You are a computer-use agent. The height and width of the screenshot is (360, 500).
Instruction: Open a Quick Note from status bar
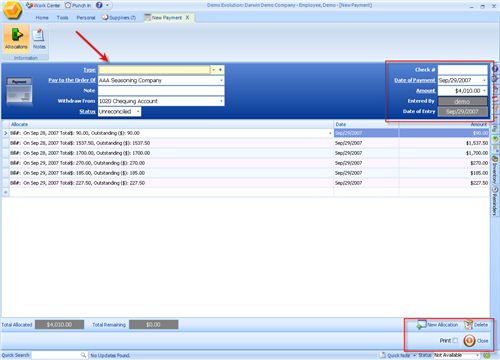click(395, 355)
